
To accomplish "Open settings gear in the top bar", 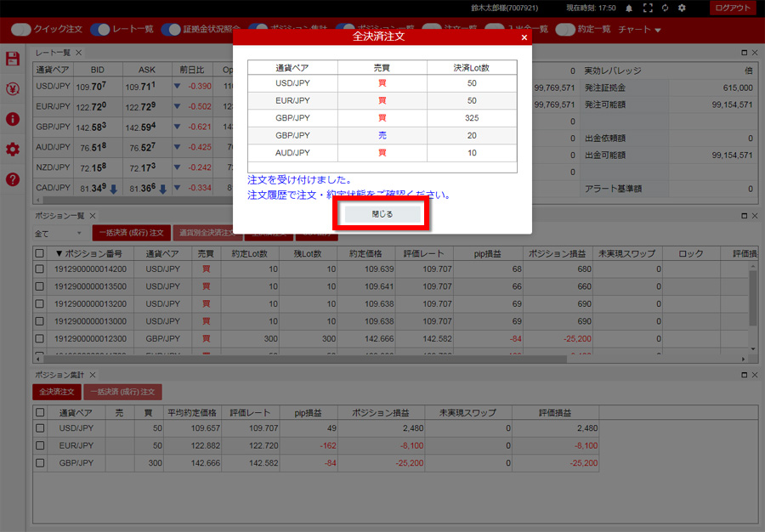I will click(682, 8).
